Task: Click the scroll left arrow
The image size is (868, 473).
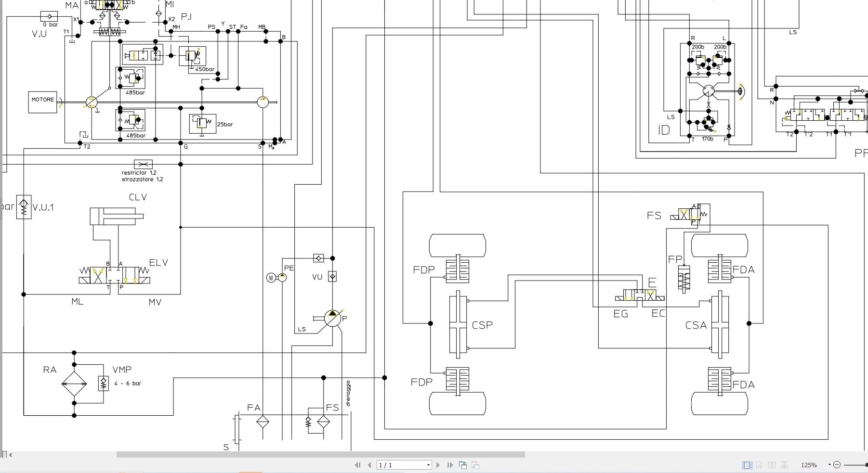Action: point(11,454)
